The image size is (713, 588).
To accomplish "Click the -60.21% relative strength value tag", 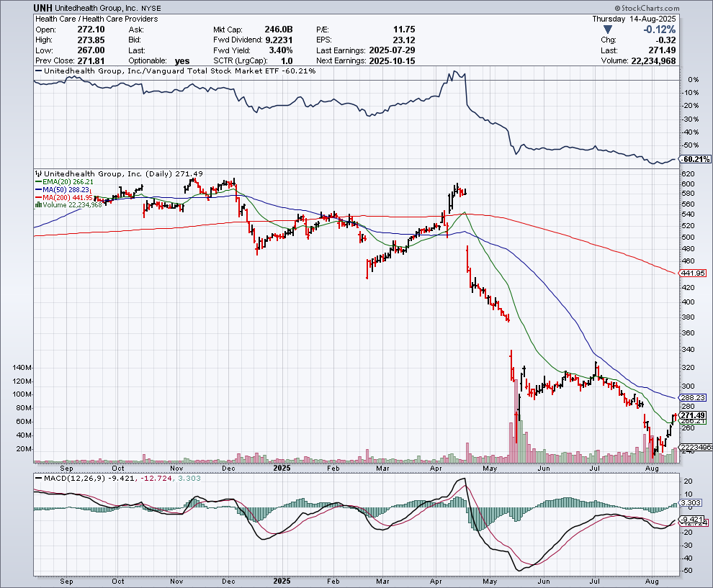I will click(x=695, y=159).
